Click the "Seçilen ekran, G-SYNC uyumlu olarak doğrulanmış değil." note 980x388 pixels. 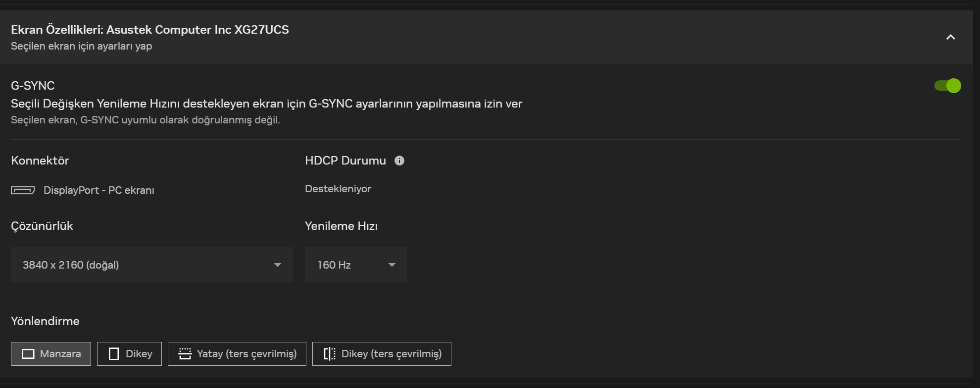146,120
